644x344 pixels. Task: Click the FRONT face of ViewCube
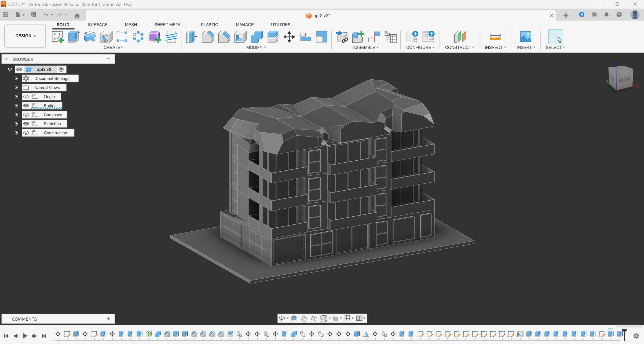coord(625,80)
